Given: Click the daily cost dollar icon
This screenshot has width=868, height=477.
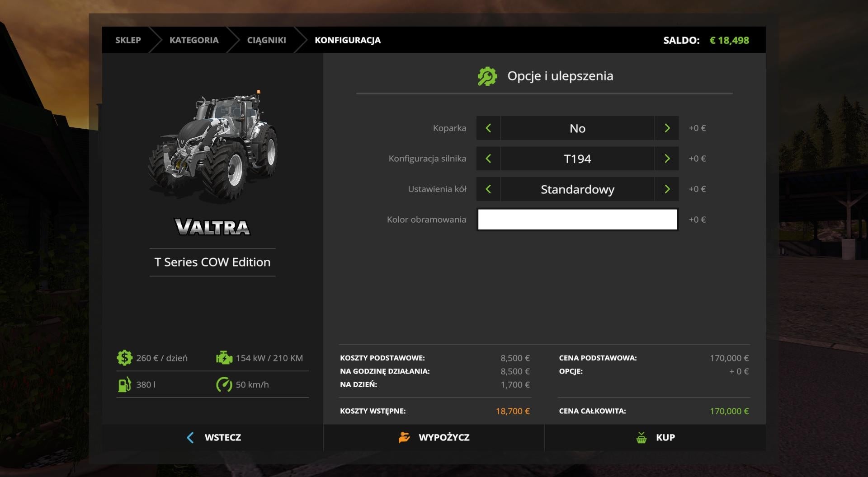Looking at the screenshot, I should tap(124, 358).
